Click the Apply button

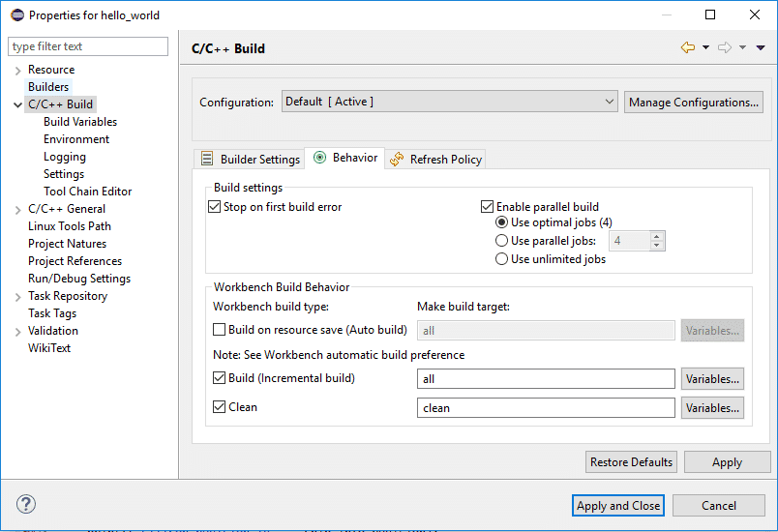727,462
